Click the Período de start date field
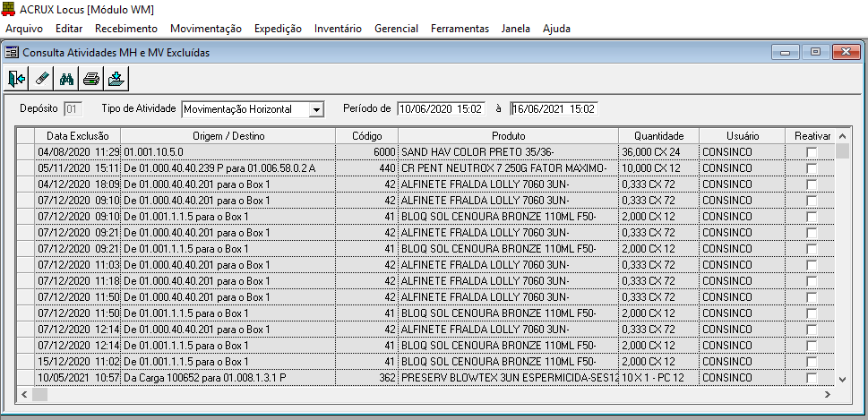 [442, 109]
